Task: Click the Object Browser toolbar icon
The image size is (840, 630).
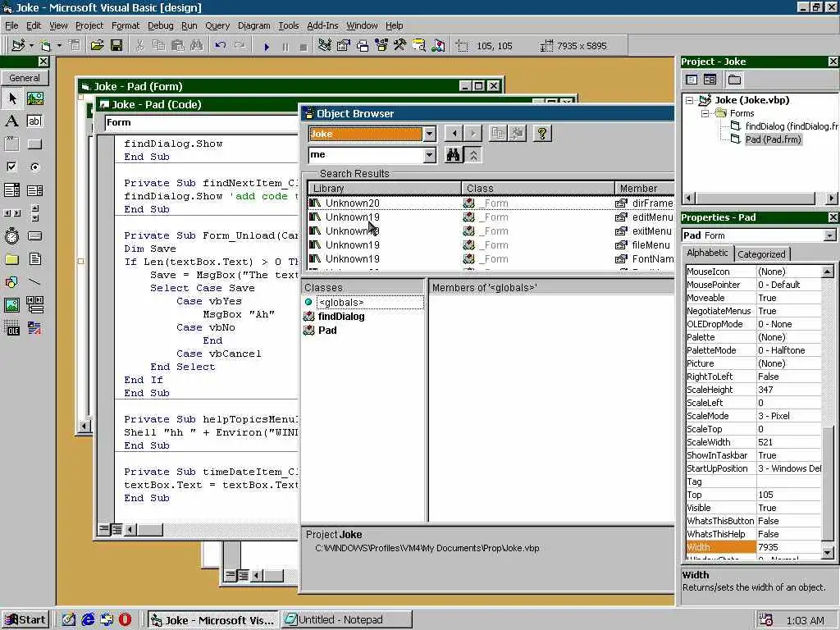Action: click(x=381, y=46)
